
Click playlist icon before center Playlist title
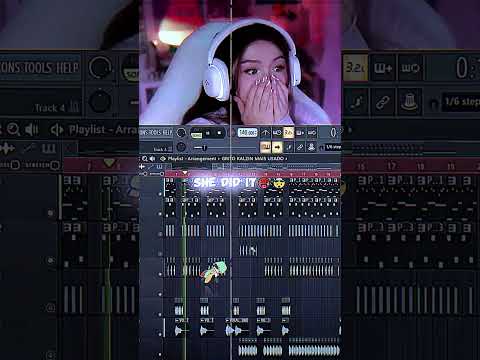[x=163, y=159]
